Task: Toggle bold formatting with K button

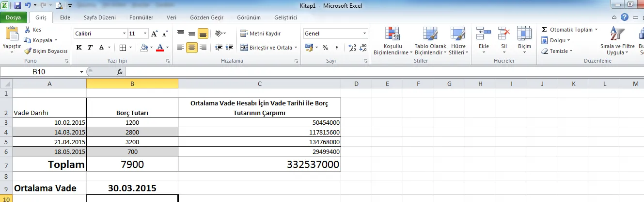Action: click(79, 48)
